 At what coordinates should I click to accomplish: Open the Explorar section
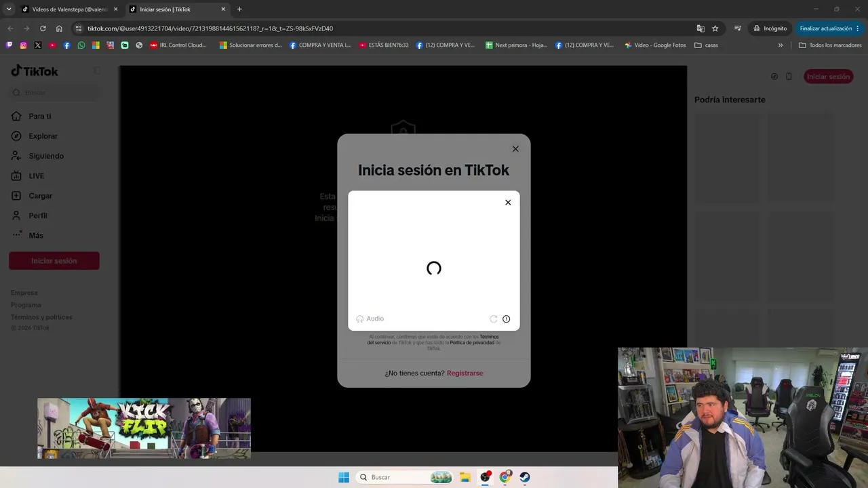click(35, 136)
